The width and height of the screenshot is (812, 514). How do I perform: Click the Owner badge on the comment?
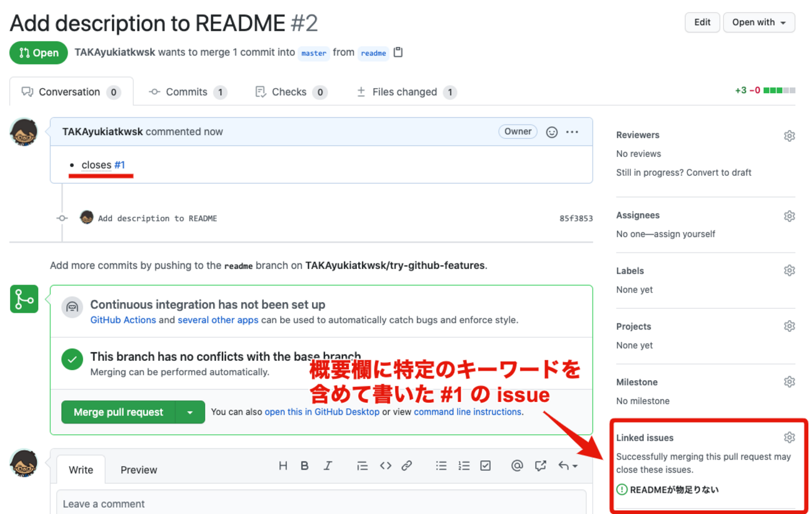coord(518,132)
